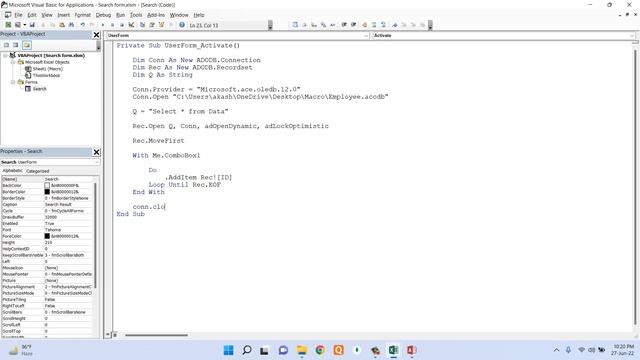Click the Properties Window toolbar icon
This screenshot has width=640, height=360.
click(151, 25)
